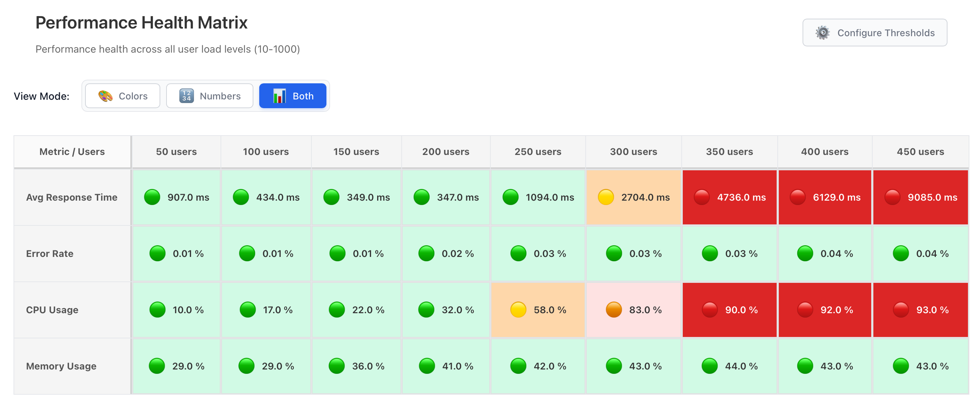Screen dimensions: 980x402
Task: Click the Avg Response Time row label
Action: coord(72,197)
